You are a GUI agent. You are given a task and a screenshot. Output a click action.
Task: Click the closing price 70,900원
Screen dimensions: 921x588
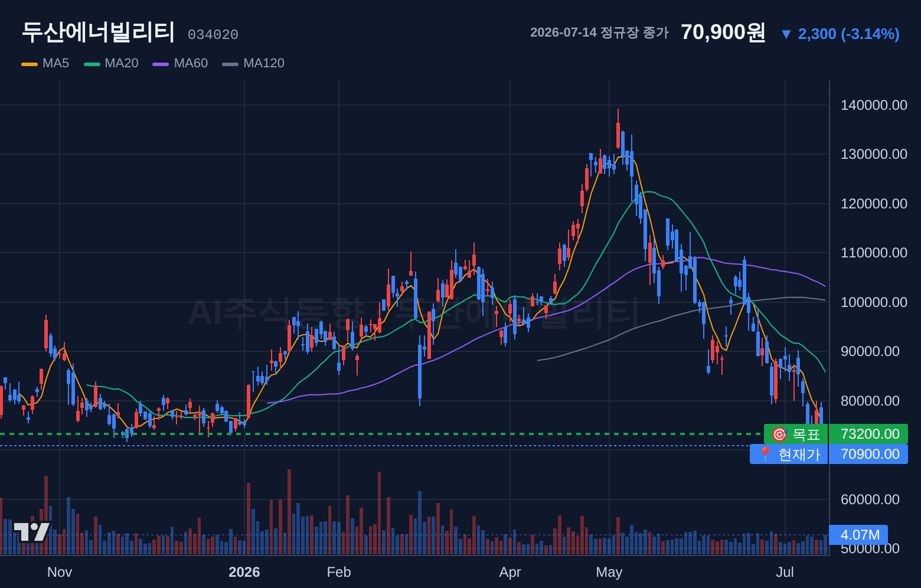point(723,32)
